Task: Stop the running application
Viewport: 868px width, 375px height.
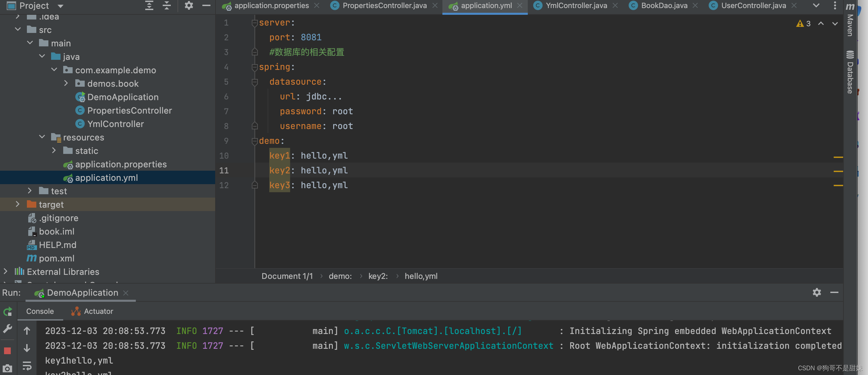Action: coord(7,350)
